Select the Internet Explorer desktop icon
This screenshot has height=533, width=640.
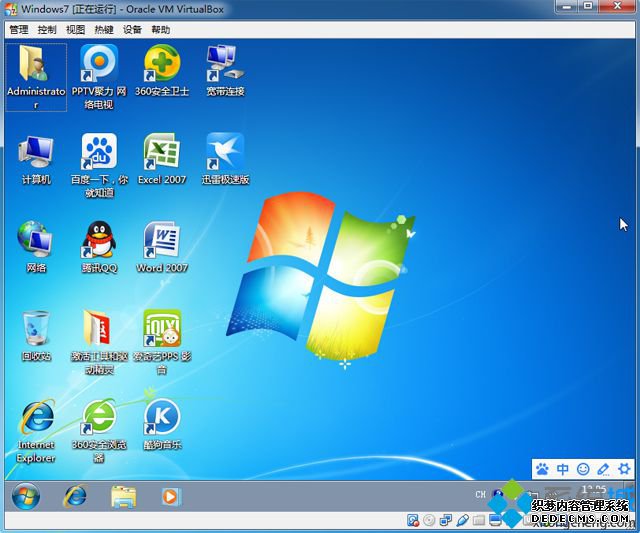(x=36, y=431)
